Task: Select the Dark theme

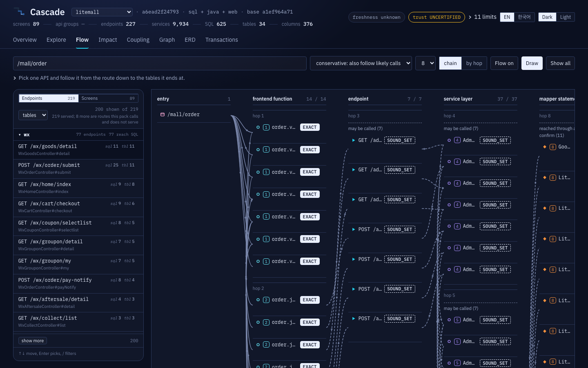Action: 547,17
